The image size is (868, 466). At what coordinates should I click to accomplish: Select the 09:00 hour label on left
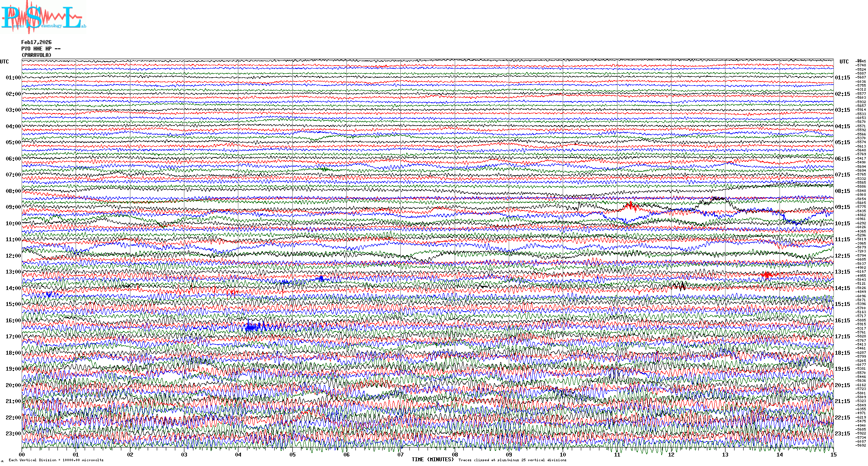click(x=13, y=207)
